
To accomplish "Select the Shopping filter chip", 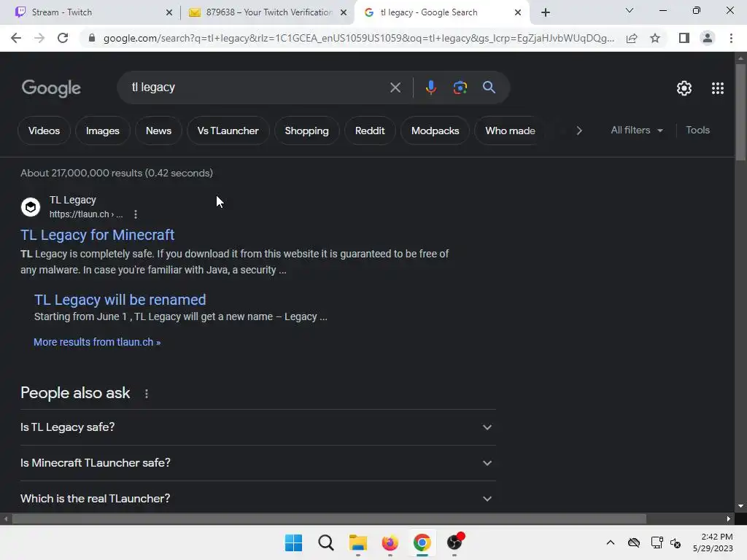I will click(307, 131).
